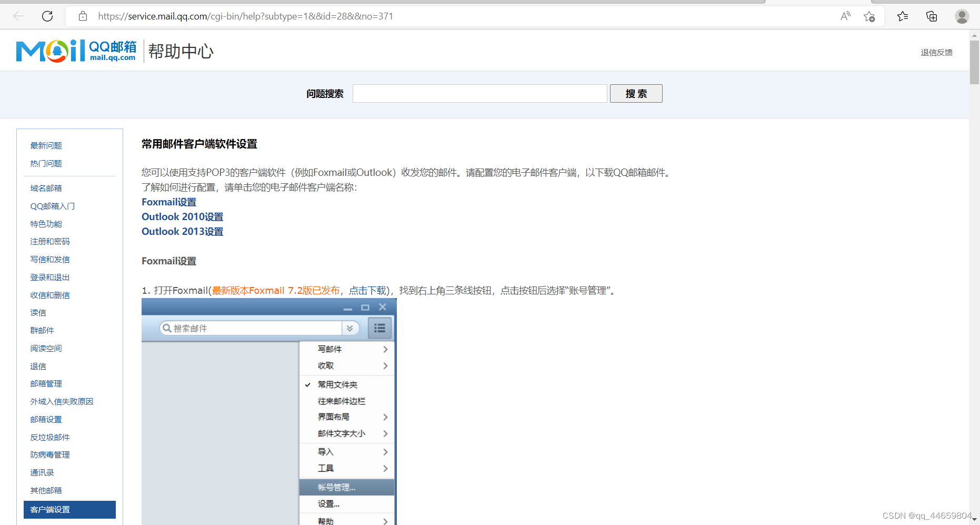Viewport: 980px width, 525px height.
Task: Choose 设置... in Foxmail menu
Action: point(347,504)
